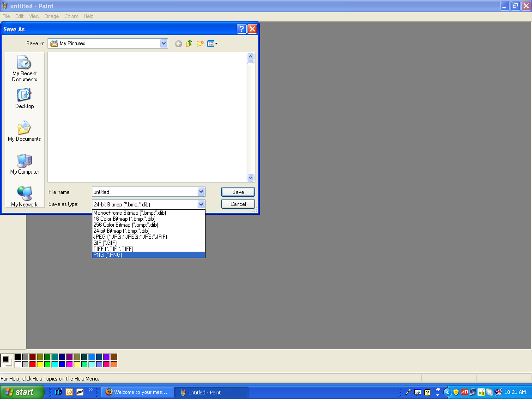Select My Computer in the places bar
The height and width of the screenshot is (399, 532).
[24, 164]
